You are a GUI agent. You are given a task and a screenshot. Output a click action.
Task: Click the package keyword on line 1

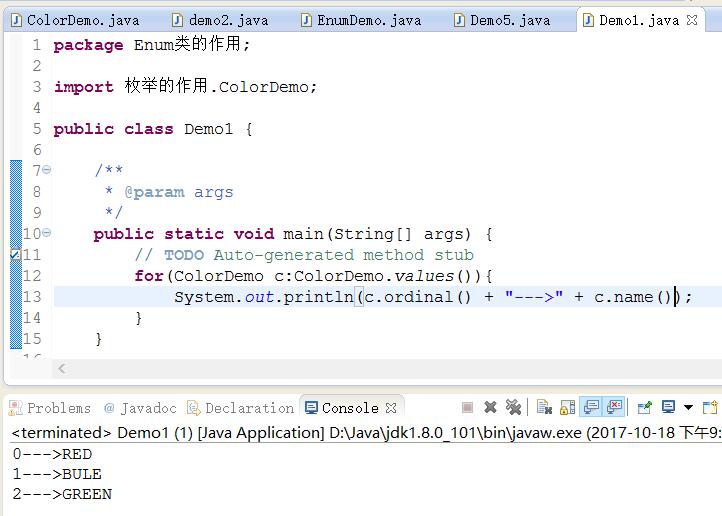click(x=88, y=45)
